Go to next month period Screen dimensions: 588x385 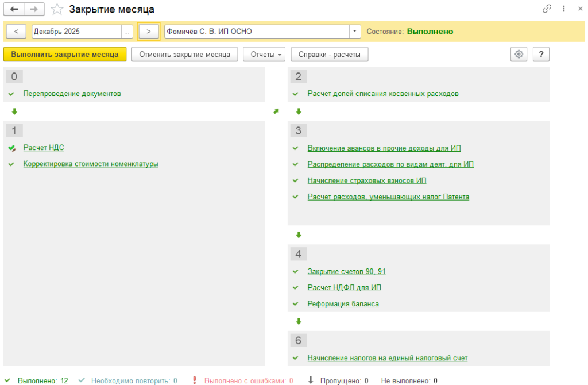pyautogui.click(x=149, y=31)
